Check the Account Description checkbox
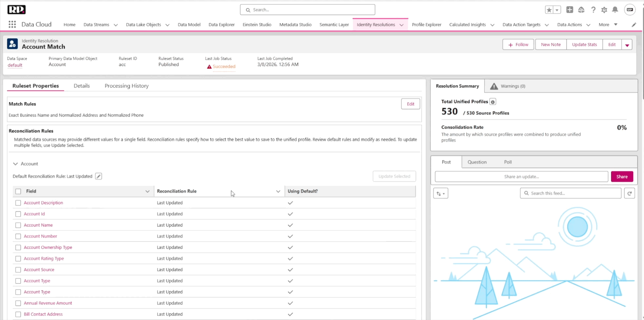 (x=18, y=203)
